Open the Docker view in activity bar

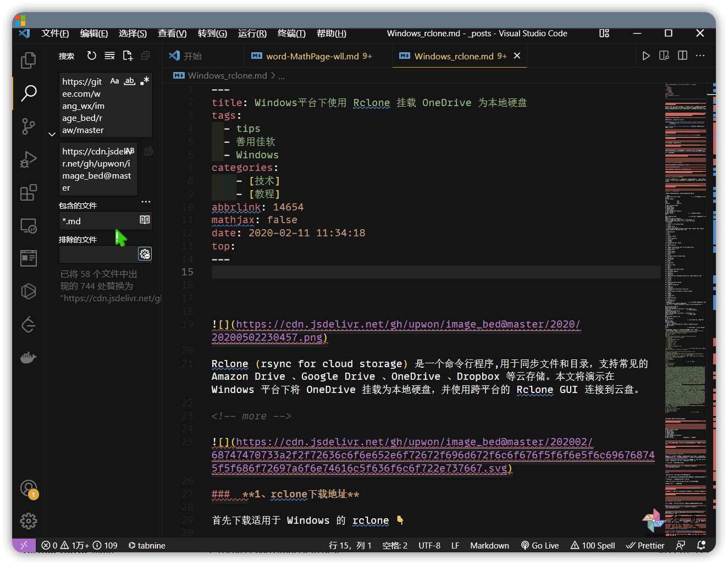click(x=29, y=358)
